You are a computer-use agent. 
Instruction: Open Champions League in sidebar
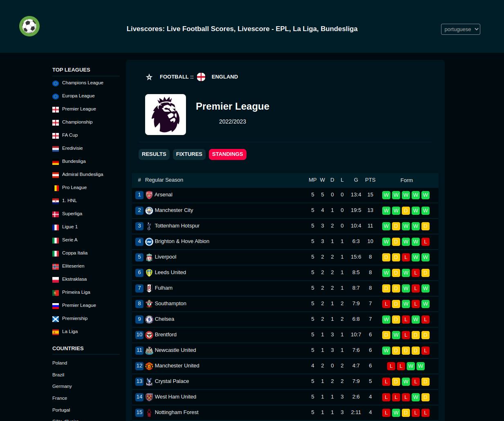(x=83, y=83)
